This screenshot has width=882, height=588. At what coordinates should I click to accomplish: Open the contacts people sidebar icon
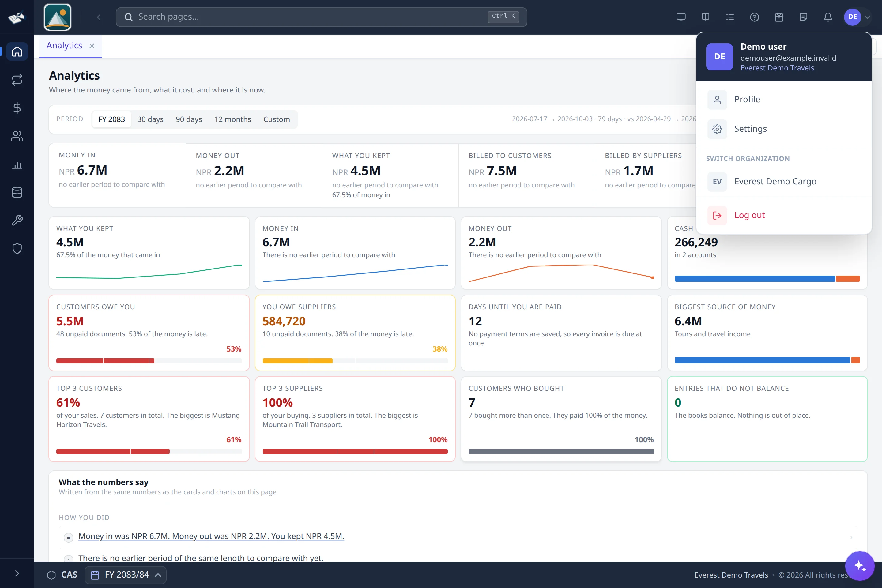pos(17,136)
